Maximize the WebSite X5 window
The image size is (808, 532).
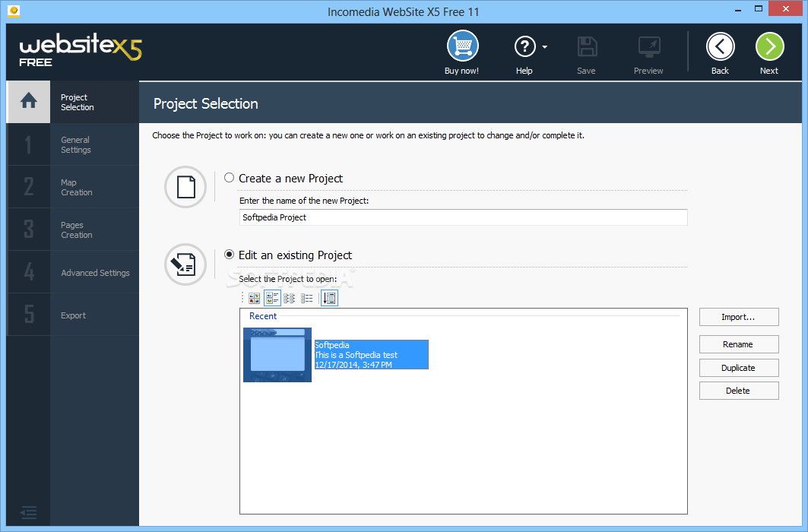(759, 9)
